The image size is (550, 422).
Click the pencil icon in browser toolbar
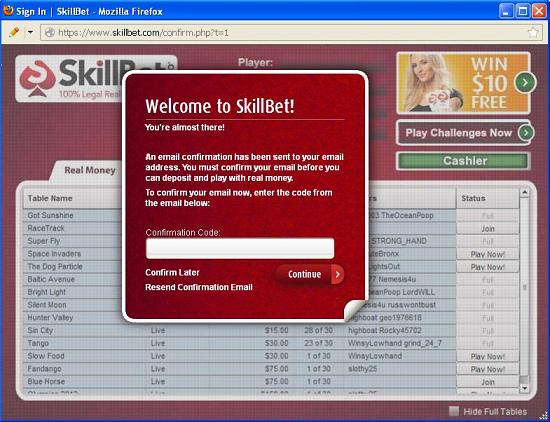14,32
